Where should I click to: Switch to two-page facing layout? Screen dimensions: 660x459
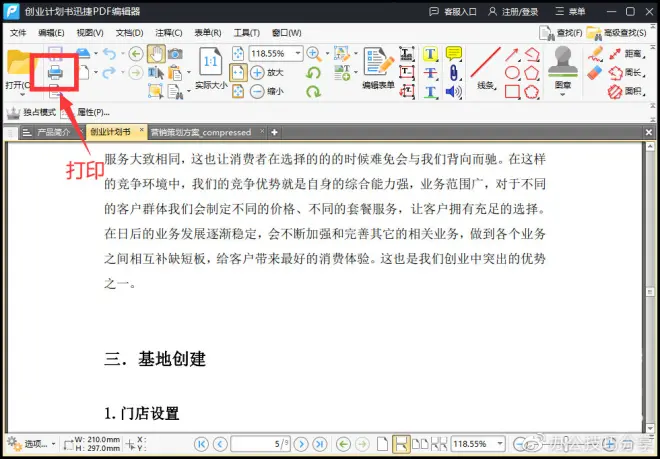coord(420,444)
